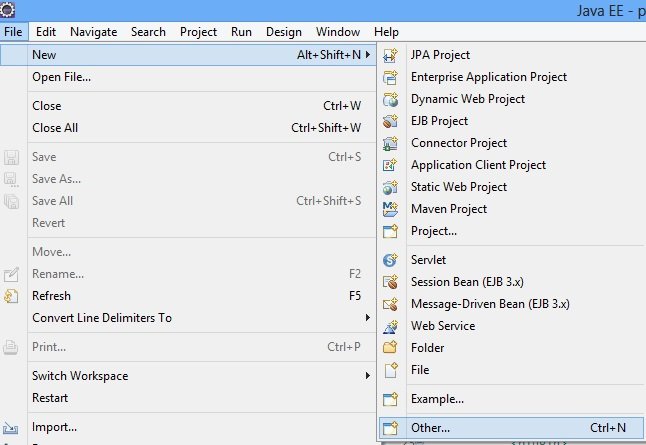
Task: Open the Design menu
Action: tap(284, 32)
